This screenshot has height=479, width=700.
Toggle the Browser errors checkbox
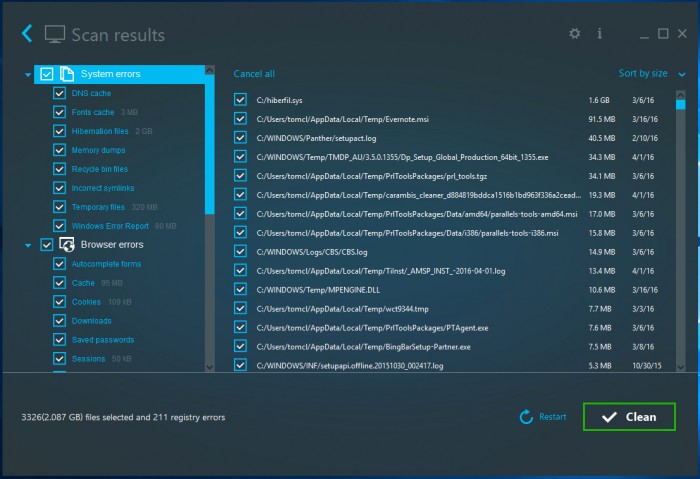pos(47,245)
